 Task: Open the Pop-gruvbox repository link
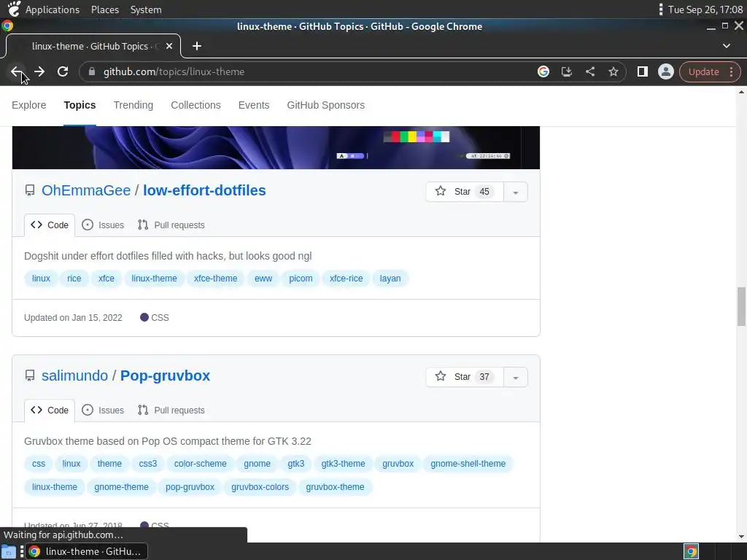coord(165,376)
